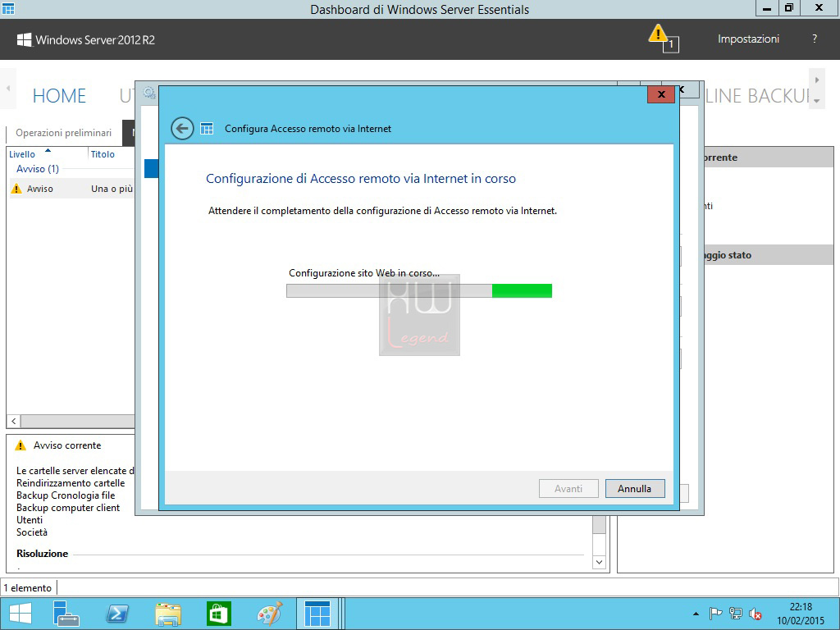Click the Windows Server 2012 R2 logo
This screenshot has width=840, height=630.
pos(86,39)
